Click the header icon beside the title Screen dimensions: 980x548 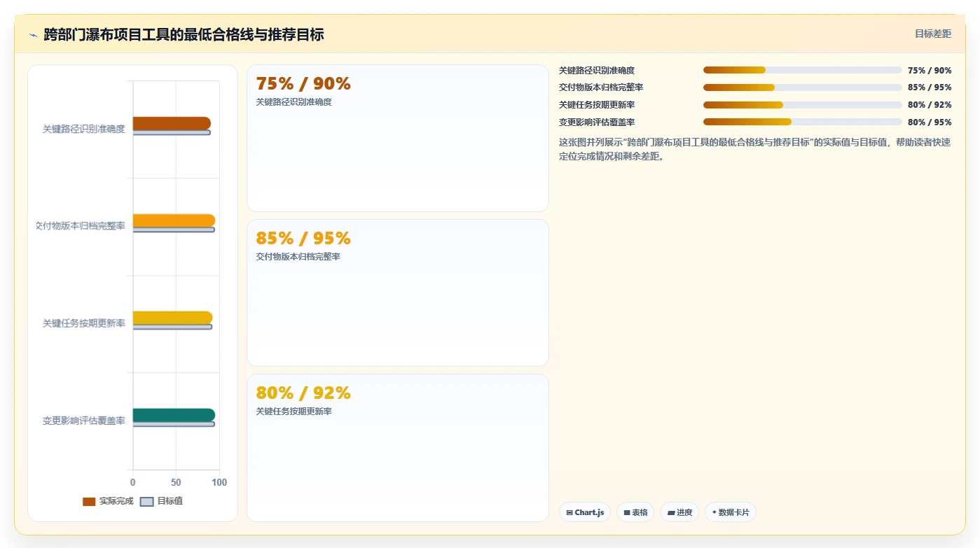33,35
